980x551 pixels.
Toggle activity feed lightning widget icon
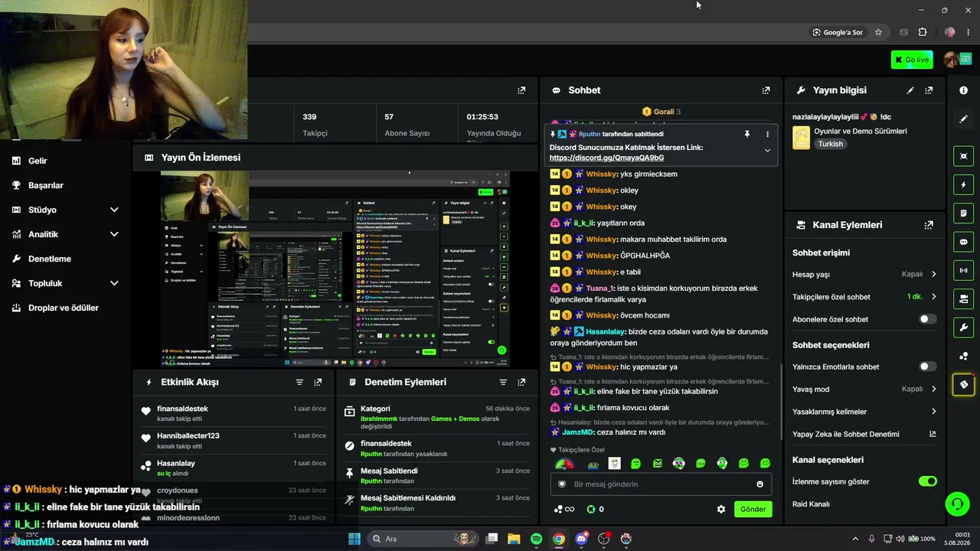(963, 184)
